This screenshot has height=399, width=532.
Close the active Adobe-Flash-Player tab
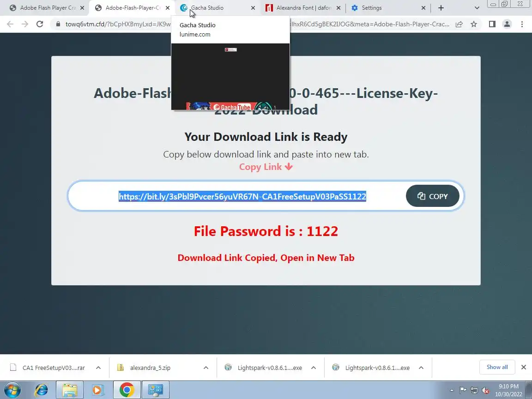click(x=168, y=8)
